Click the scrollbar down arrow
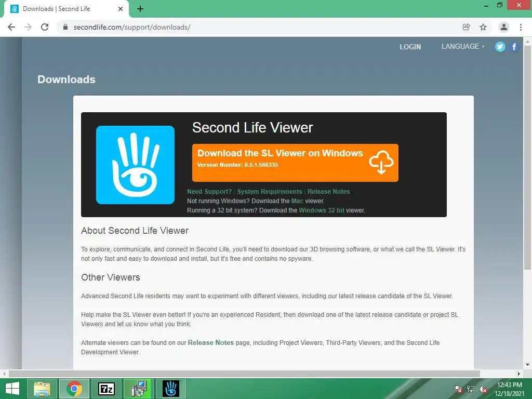Screen dimensions: 532x399 [527, 365]
